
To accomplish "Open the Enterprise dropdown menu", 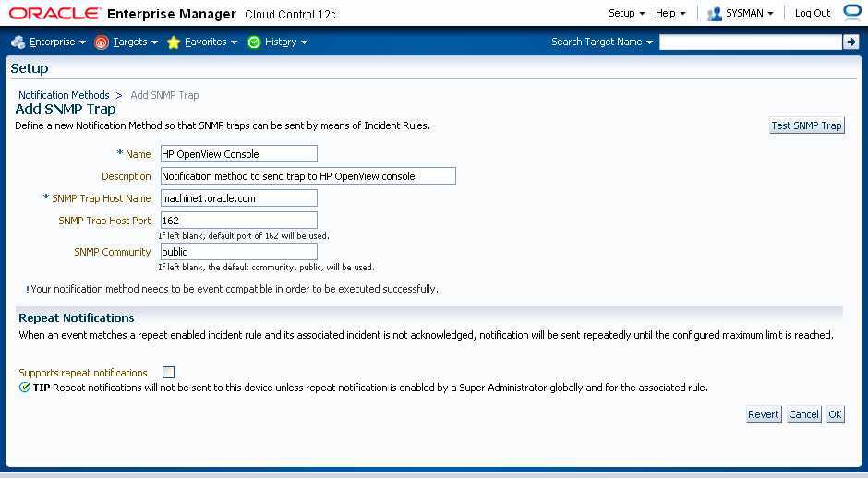I will 57,42.
